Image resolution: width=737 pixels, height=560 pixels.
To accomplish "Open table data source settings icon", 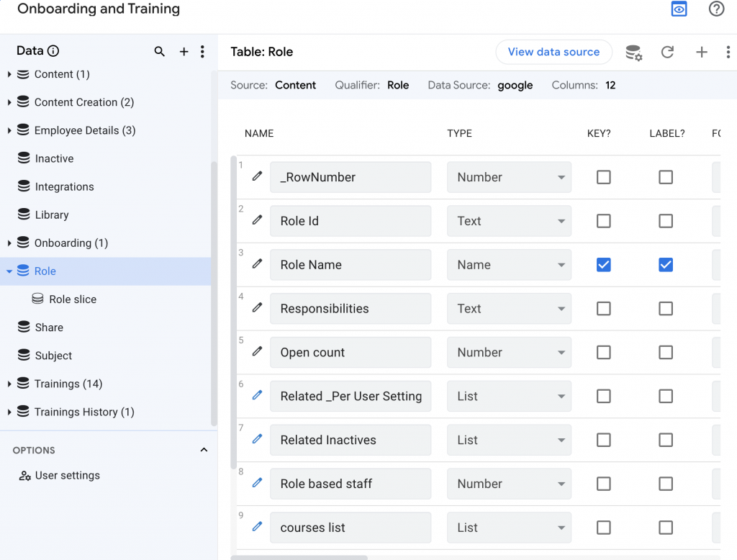I will click(633, 53).
